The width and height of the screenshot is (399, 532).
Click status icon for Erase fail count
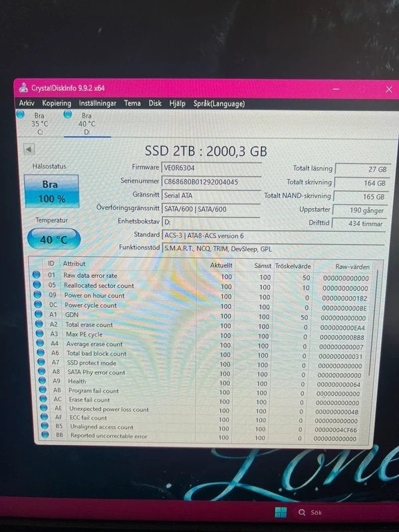point(43,399)
